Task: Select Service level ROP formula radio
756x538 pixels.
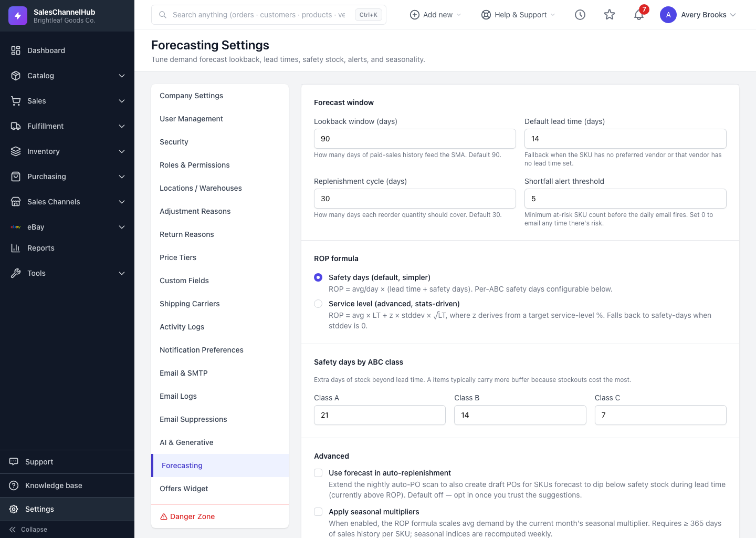Action: pyautogui.click(x=318, y=304)
